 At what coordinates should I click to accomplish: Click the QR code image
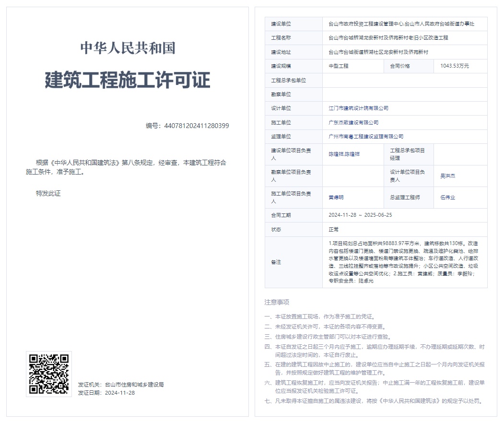click(48, 374)
